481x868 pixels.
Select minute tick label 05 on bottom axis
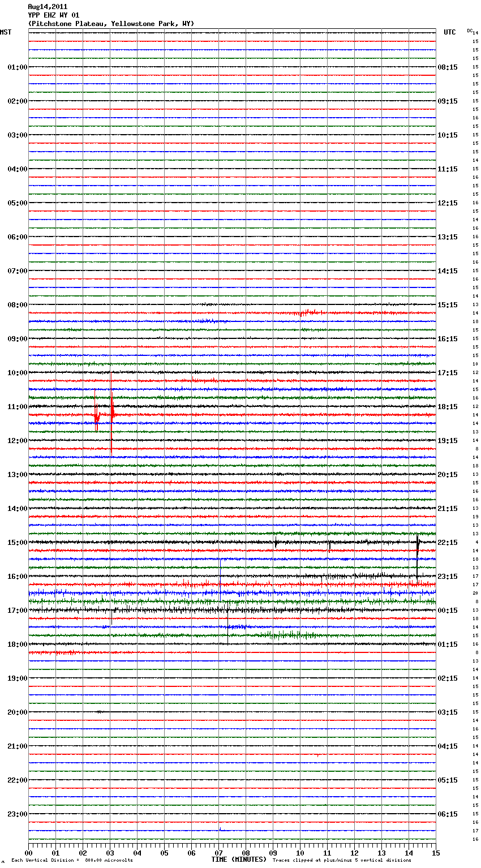[x=164, y=852]
